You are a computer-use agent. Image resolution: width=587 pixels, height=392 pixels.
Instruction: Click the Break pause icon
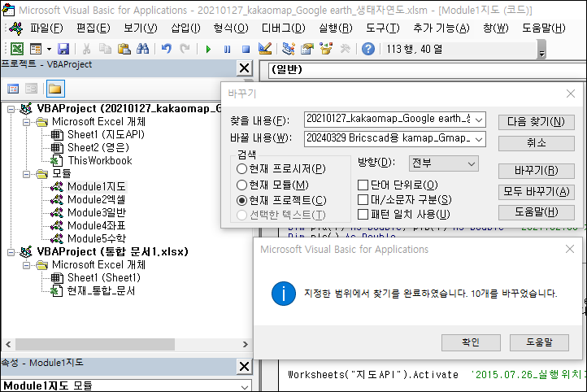227,49
